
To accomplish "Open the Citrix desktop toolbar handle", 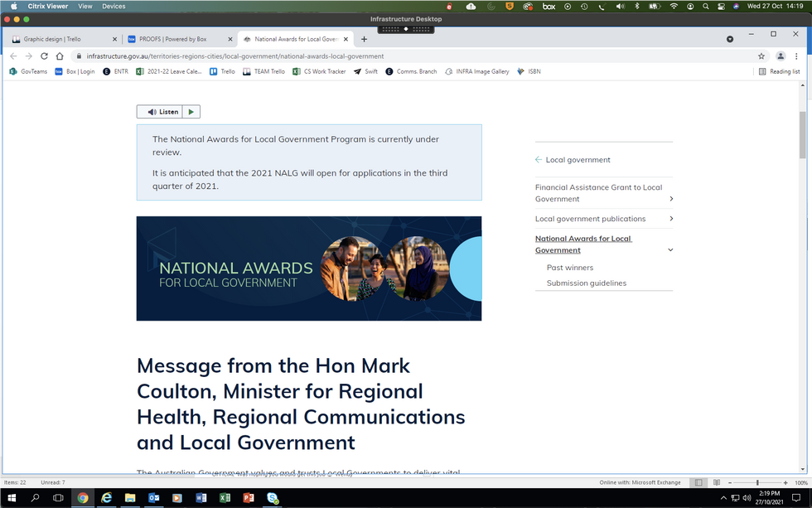I will coord(406,29).
